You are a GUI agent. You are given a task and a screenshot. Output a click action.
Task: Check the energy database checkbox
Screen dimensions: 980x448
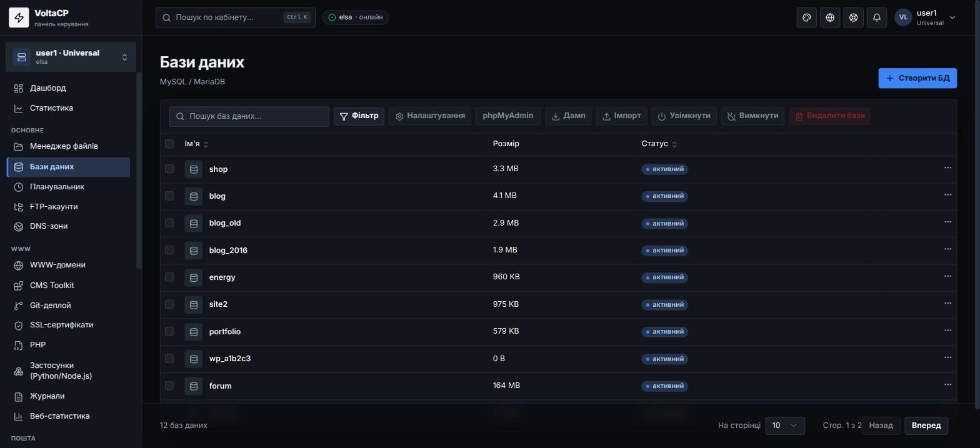(169, 277)
